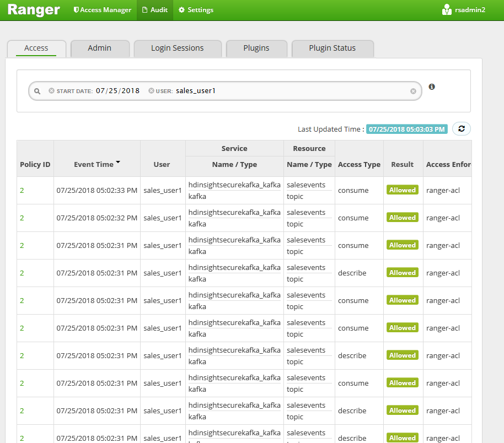Refresh the audit log results
The image size is (504, 443).
pyautogui.click(x=462, y=128)
